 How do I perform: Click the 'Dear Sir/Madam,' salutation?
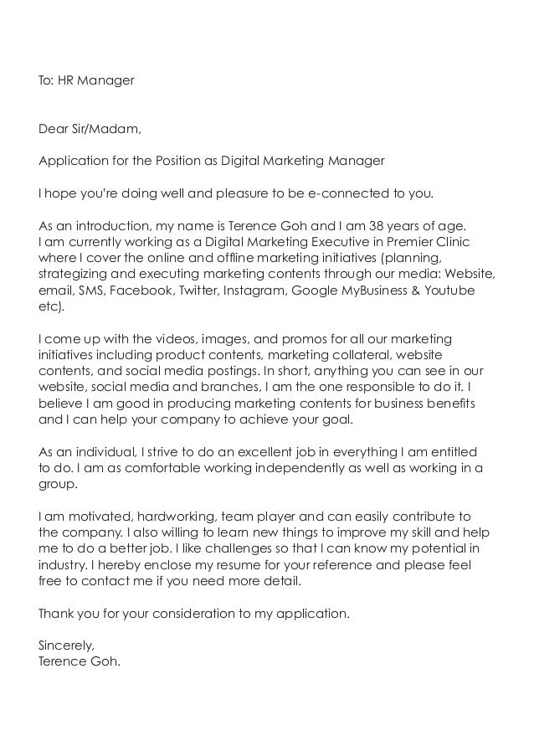90,129
